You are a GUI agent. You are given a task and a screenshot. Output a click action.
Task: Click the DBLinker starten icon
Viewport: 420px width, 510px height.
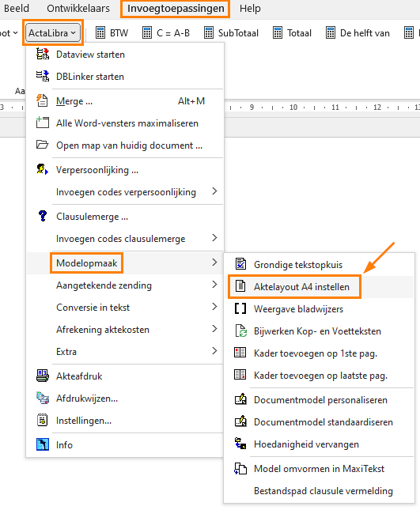43,76
